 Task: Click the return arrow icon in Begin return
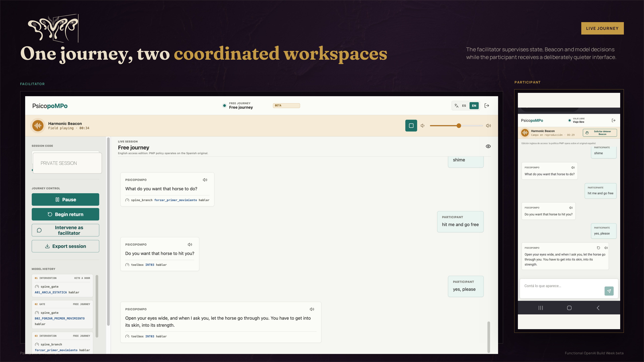pos(50,214)
